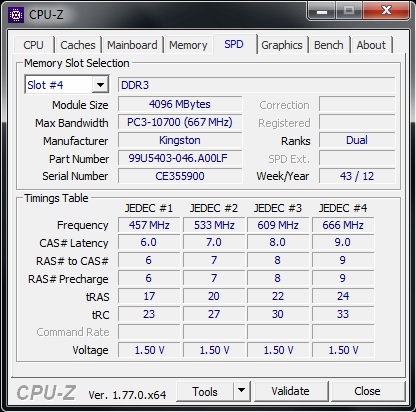Select the Memory tab
Viewport: 416px width, 412px height.
[x=188, y=45]
